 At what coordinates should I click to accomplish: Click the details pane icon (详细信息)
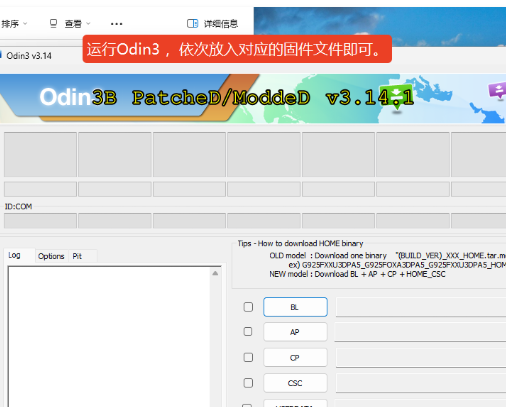(x=192, y=23)
